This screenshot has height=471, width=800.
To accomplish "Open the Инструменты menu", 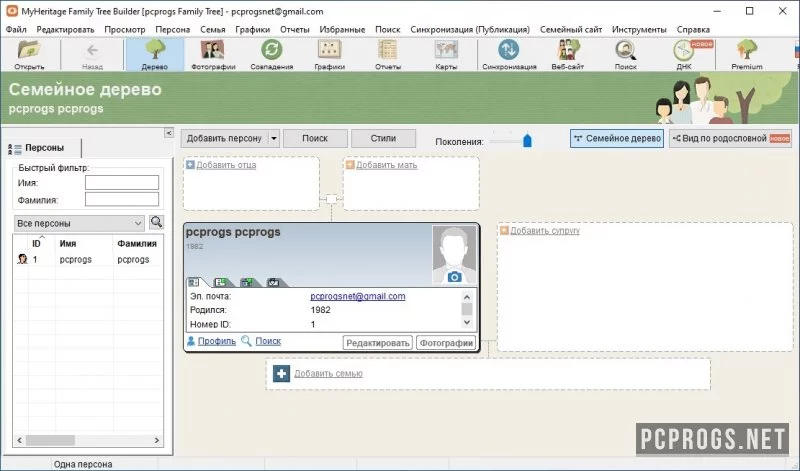I will (x=639, y=30).
